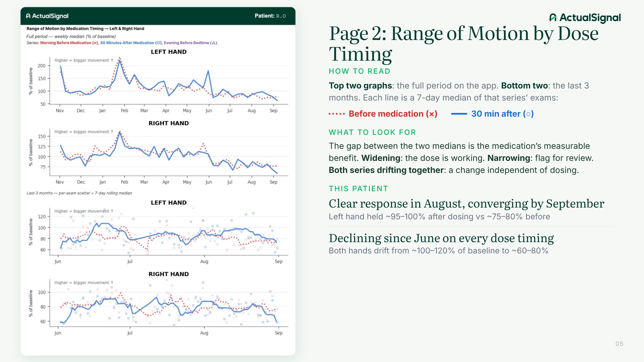Screen dimensions: 644x362
Task: Click 'Last 3 months — per-exam scatter' caption
Action: [x=79, y=193]
